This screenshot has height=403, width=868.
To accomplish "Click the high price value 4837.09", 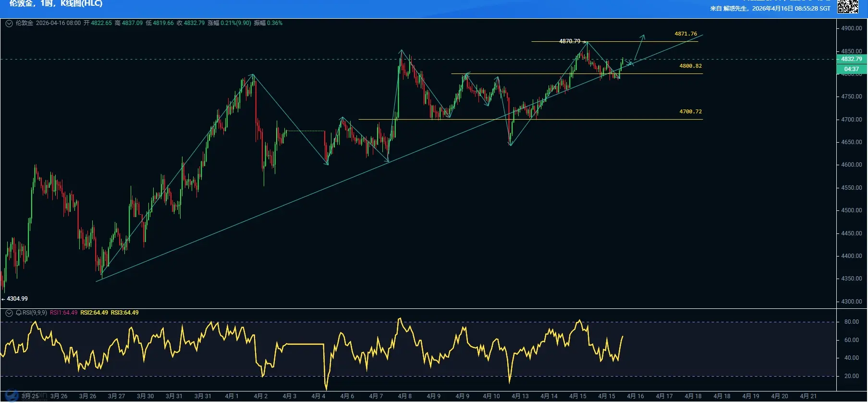I will 132,23.
